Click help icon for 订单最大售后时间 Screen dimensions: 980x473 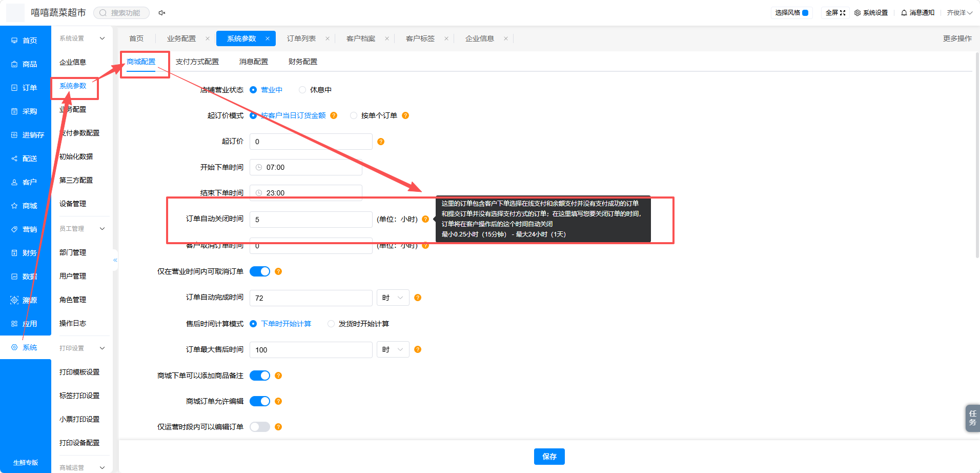coord(418,349)
